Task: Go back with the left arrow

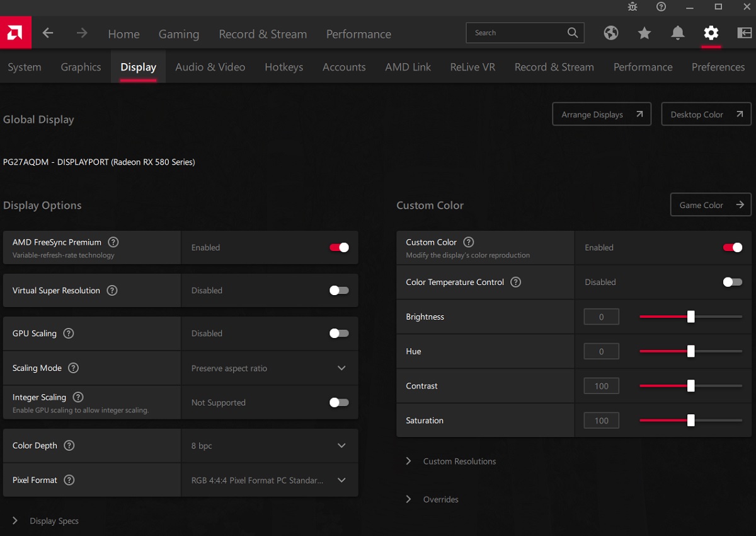Action: tap(49, 33)
